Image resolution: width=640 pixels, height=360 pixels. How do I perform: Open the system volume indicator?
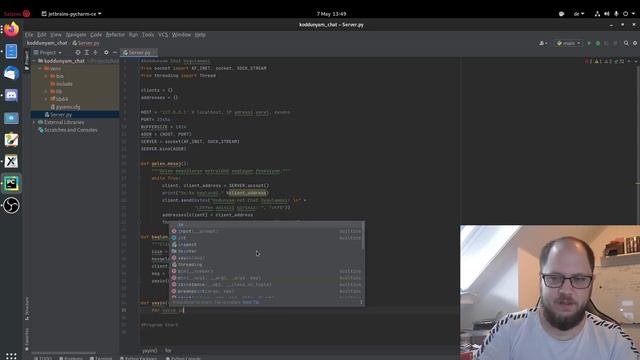pyautogui.click(x=607, y=13)
